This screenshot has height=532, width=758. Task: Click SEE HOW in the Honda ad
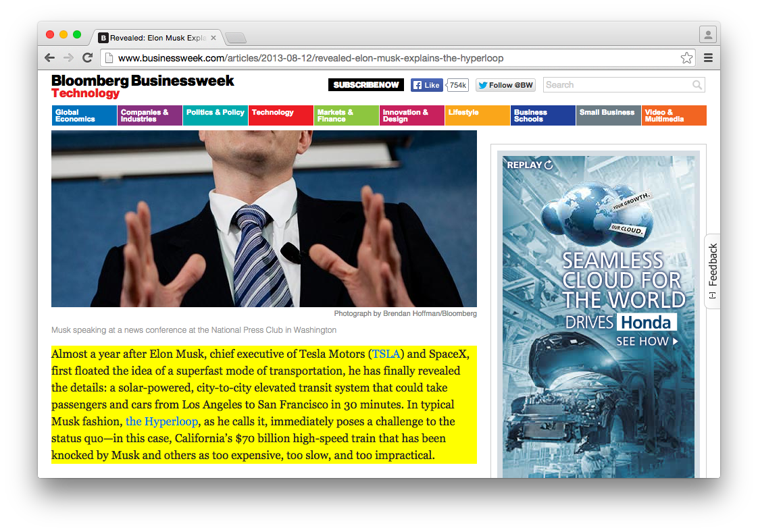tap(647, 341)
